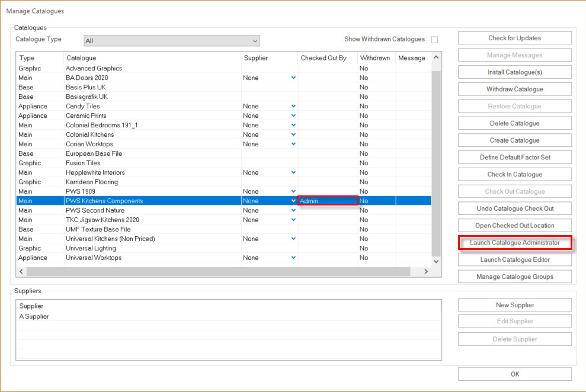Image resolution: width=586 pixels, height=392 pixels.
Task: Tick the Show Withdrawn Catalogues checkbox
Action: coord(434,39)
